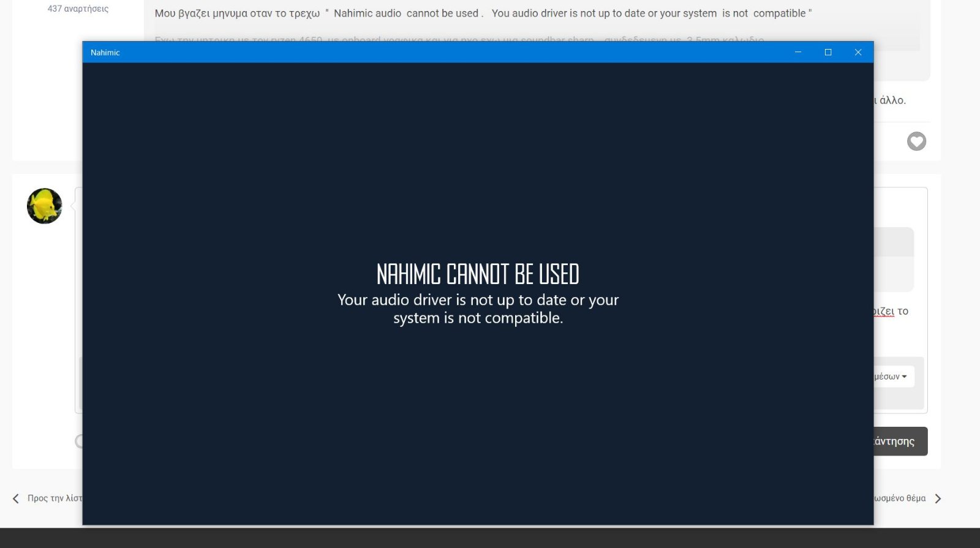The width and height of the screenshot is (980, 548).
Task: Click the forum post text mentioning 'Nahimic audio cannot be used'
Action: click(483, 13)
